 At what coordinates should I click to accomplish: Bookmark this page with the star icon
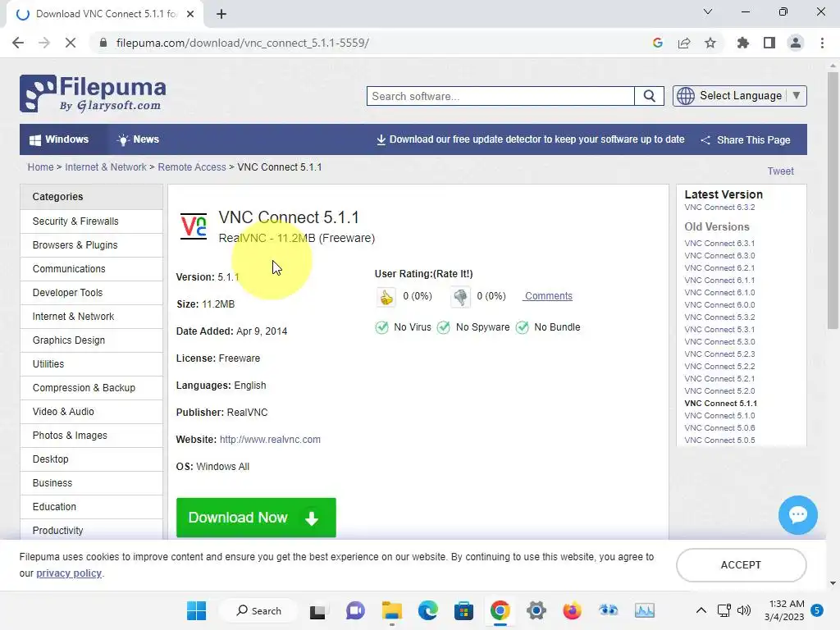coord(710,43)
